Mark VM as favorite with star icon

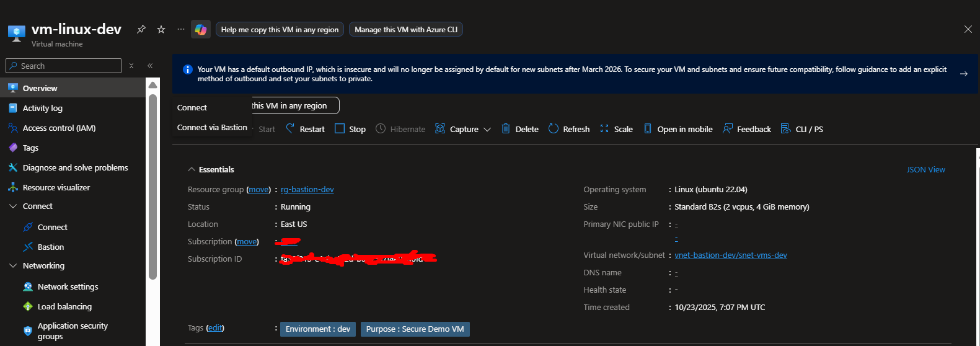(x=161, y=29)
